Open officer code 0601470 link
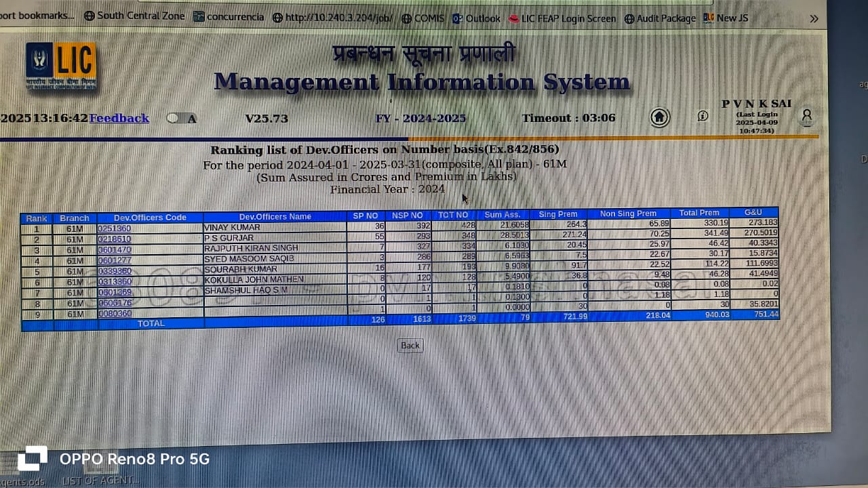Image resolution: width=868 pixels, height=488 pixels. click(115, 250)
